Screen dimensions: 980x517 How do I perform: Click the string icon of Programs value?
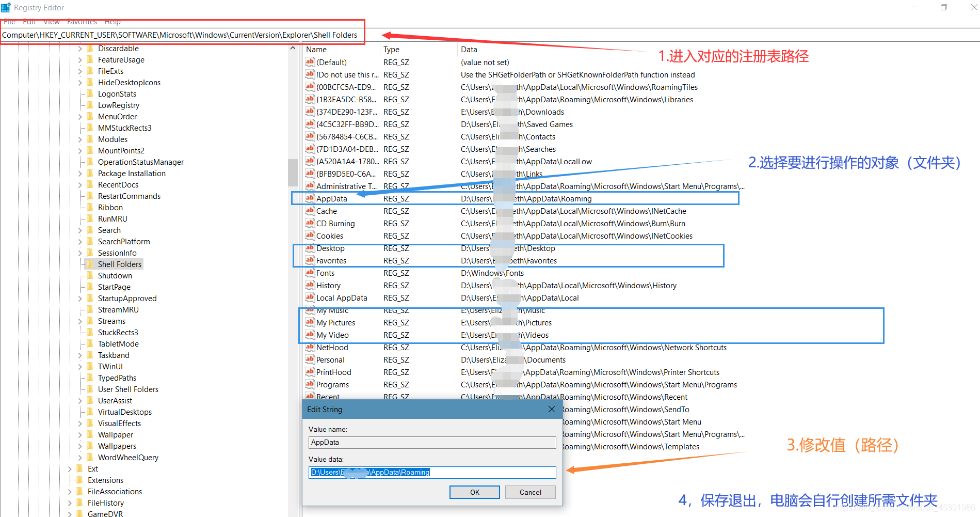coord(310,384)
